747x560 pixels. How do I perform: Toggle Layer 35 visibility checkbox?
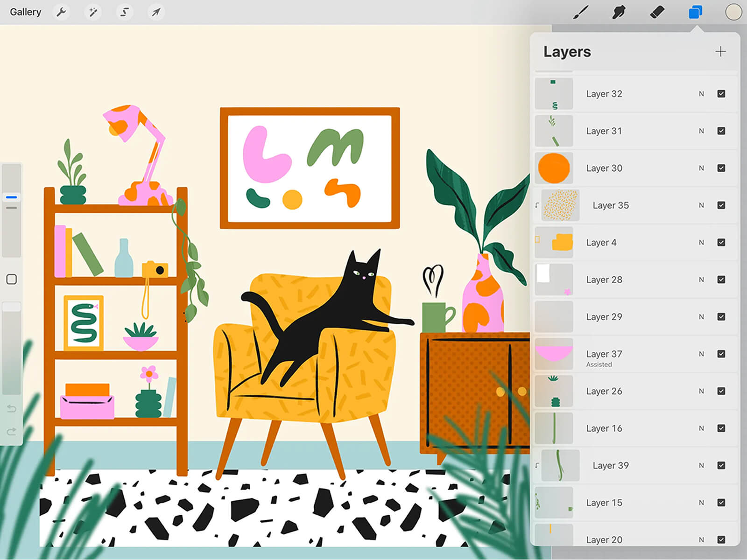721,205
